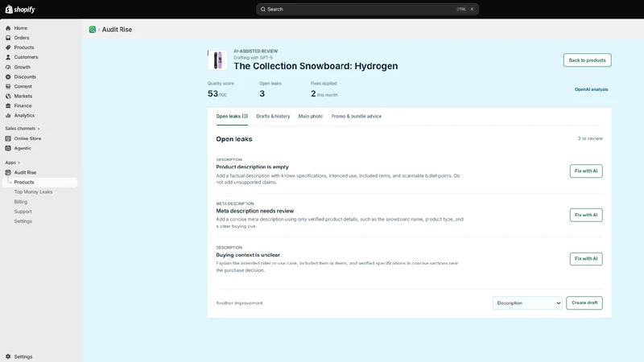The image size is (644, 362).
Task: Open the Finance icon in sidebar
Action: tap(8, 106)
